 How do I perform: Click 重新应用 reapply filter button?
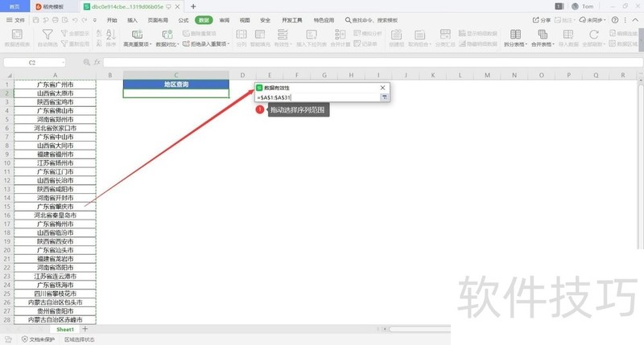75,43
